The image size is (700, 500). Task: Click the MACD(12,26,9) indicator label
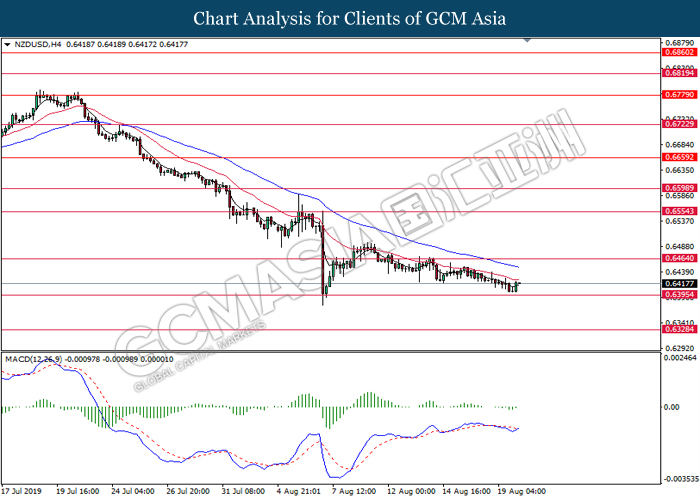pos(34,359)
